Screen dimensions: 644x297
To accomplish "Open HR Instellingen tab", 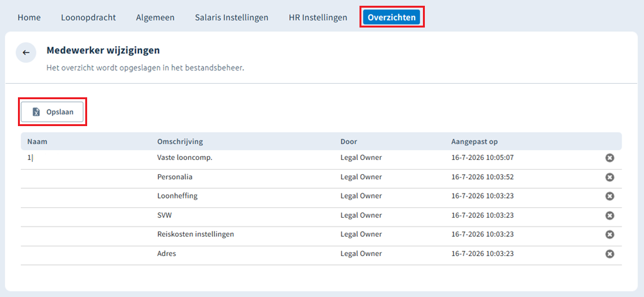I will (x=318, y=18).
